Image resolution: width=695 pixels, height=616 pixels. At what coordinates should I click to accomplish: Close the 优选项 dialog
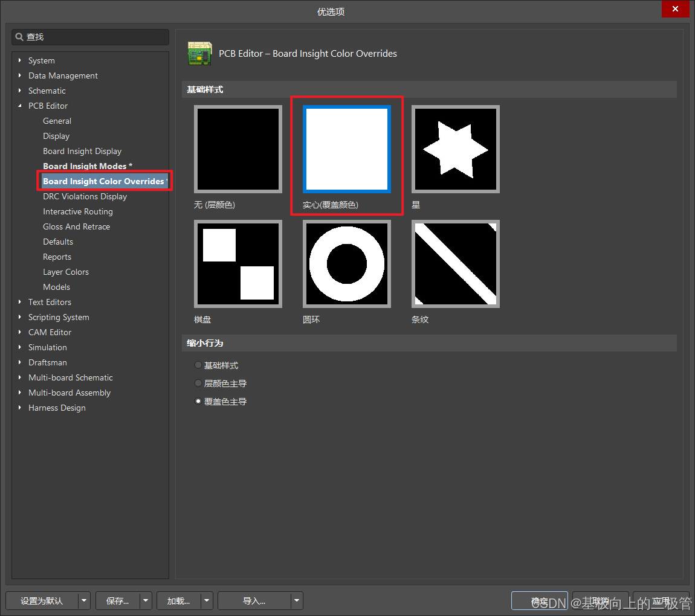(x=675, y=9)
